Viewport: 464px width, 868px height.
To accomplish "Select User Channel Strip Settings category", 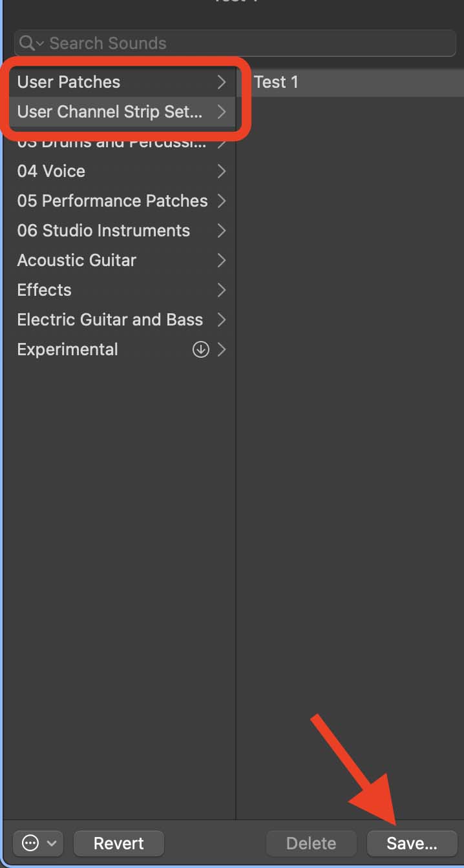I will [110, 112].
